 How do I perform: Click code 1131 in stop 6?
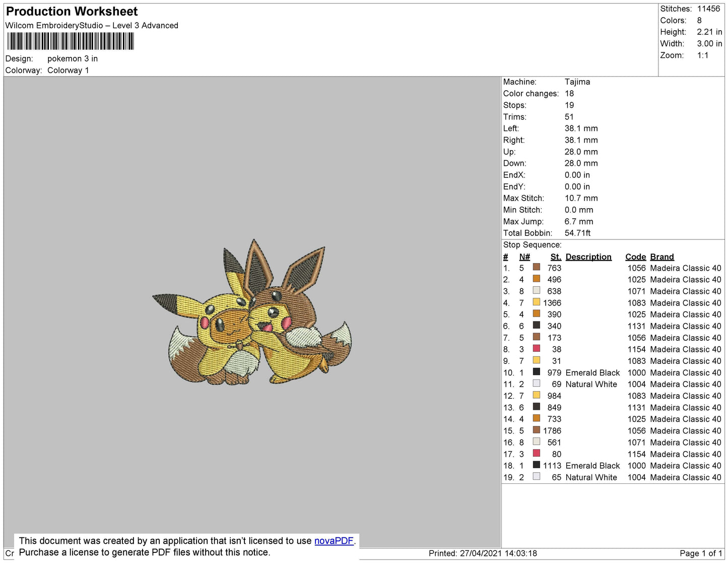[x=636, y=326]
